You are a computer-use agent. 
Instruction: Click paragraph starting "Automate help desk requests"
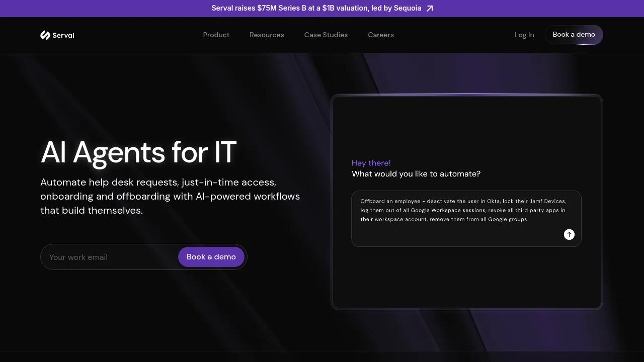(170, 196)
